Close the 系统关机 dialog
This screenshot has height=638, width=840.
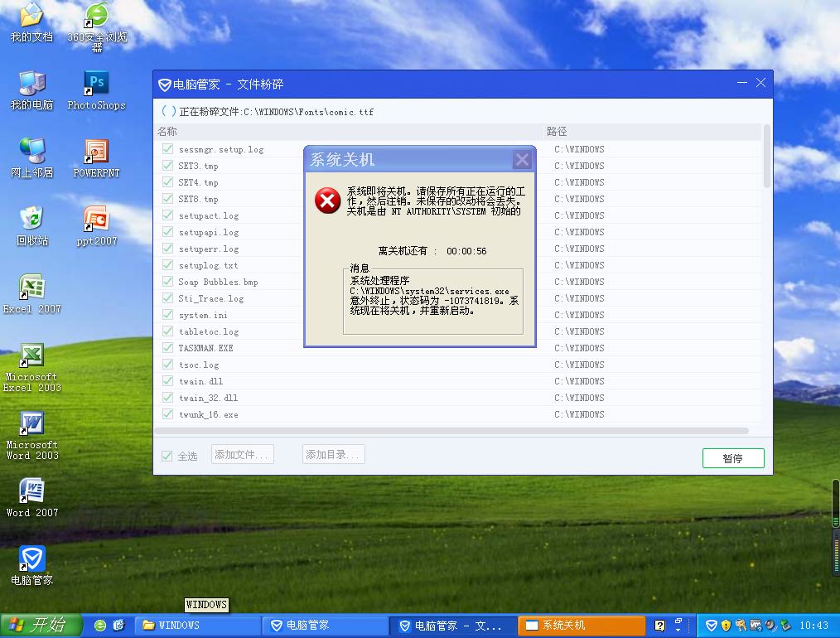point(522,160)
